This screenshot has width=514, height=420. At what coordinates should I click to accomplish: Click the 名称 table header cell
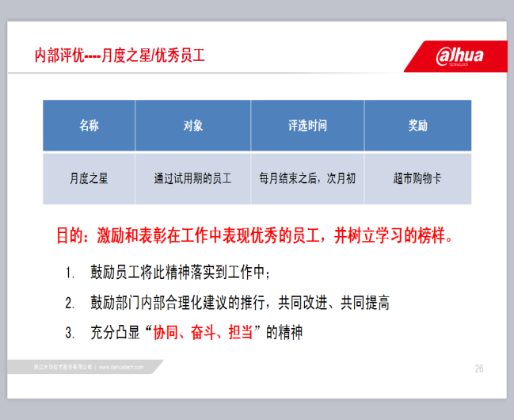pyautogui.click(x=89, y=126)
